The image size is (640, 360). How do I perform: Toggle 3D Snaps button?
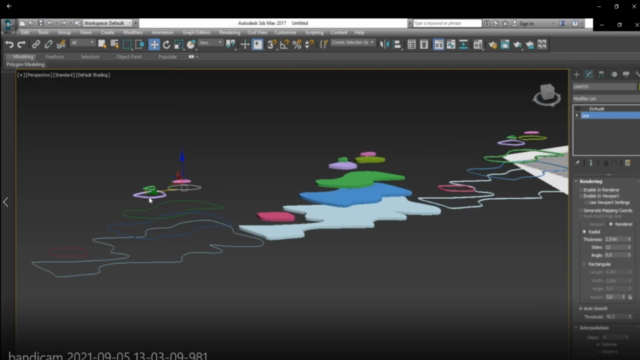point(272,44)
